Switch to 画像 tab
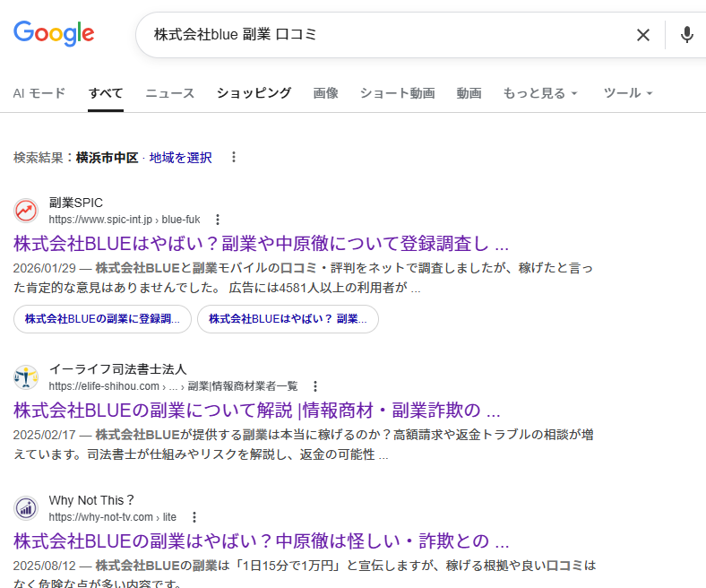The width and height of the screenshot is (706, 588). pyautogui.click(x=325, y=93)
